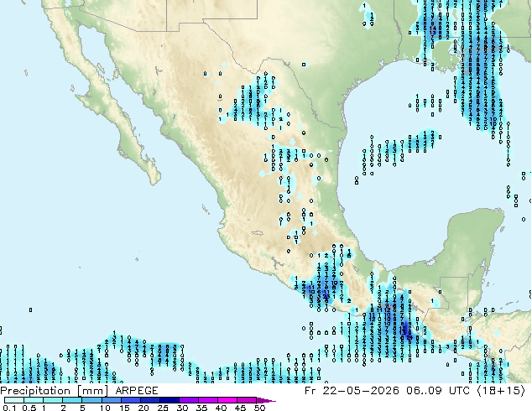The width and height of the screenshot is (532, 411).
Task: Click the '0.5' legend scale label
Action: pyautogui.click(x=29, y=408)
